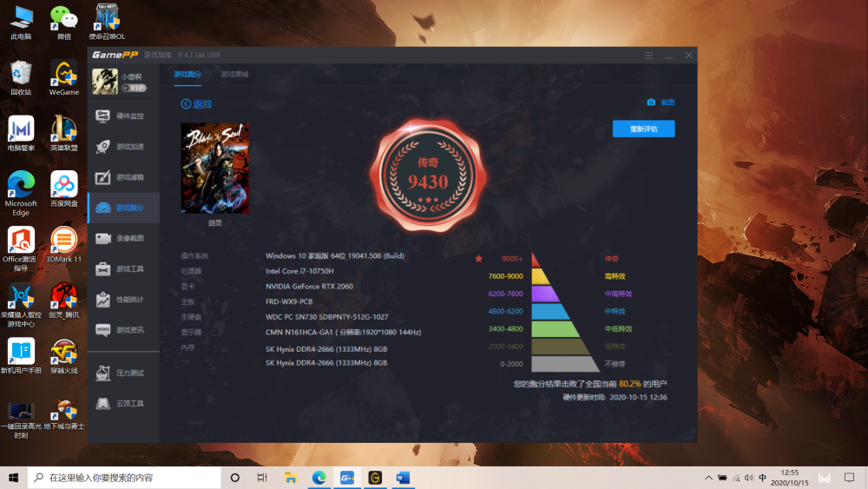Select text Intel Core i7-10750H
The height and width of the screenshot is (489, 868).
coord(299,271)
